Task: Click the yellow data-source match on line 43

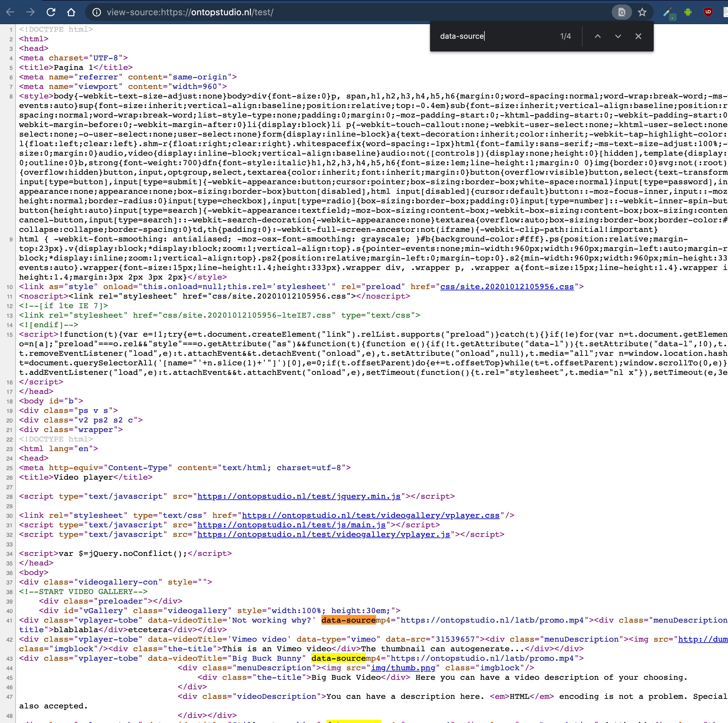Action: tap(338, 658)
